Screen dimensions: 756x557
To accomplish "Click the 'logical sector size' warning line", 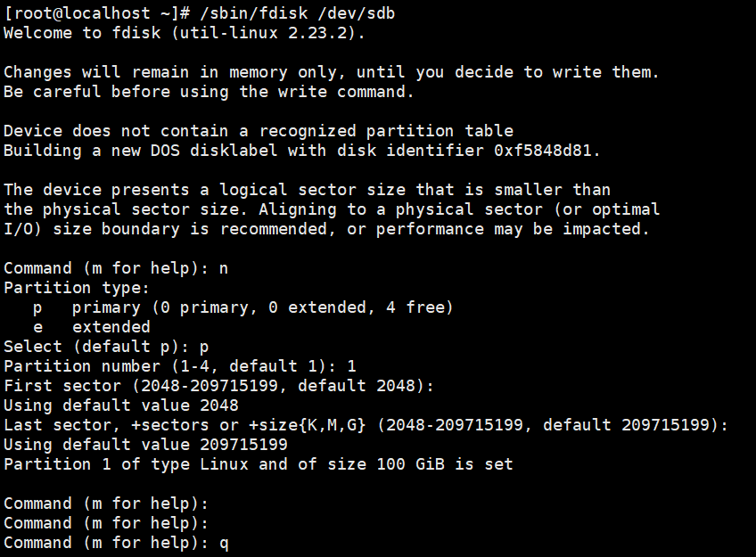I will click(x=307, y=189).
